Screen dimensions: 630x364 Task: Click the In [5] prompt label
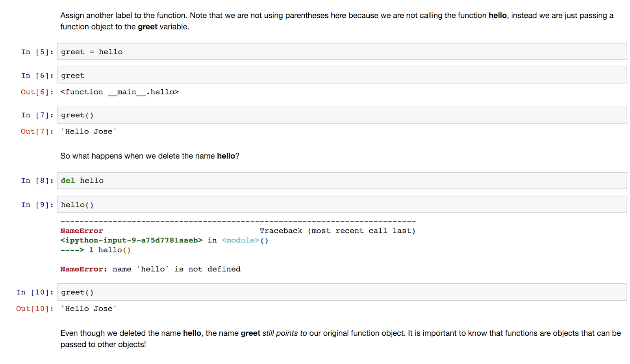pyautogui.click(x=37, y=52)
